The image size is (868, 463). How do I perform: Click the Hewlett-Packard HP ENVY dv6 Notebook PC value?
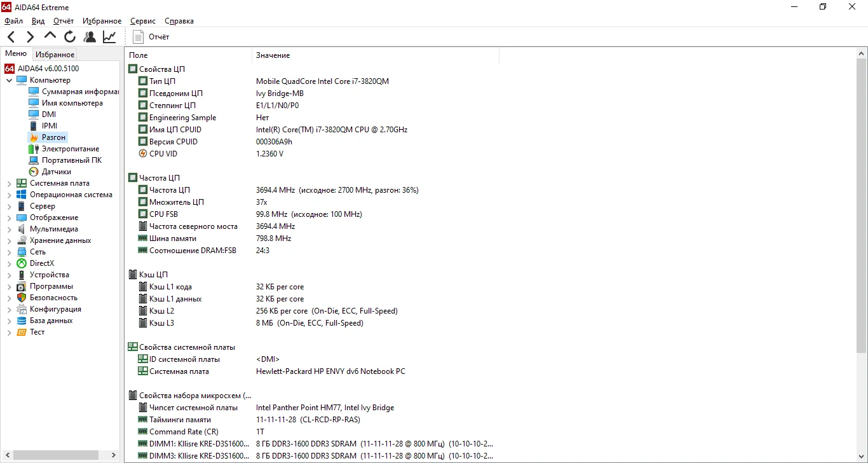click(x=330, y=371)
